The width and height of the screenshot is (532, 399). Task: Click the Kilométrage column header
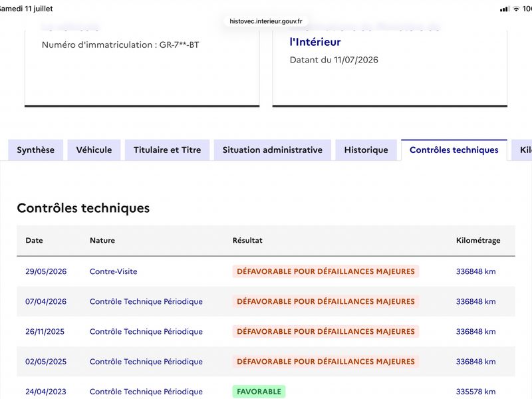pos(478,241)
